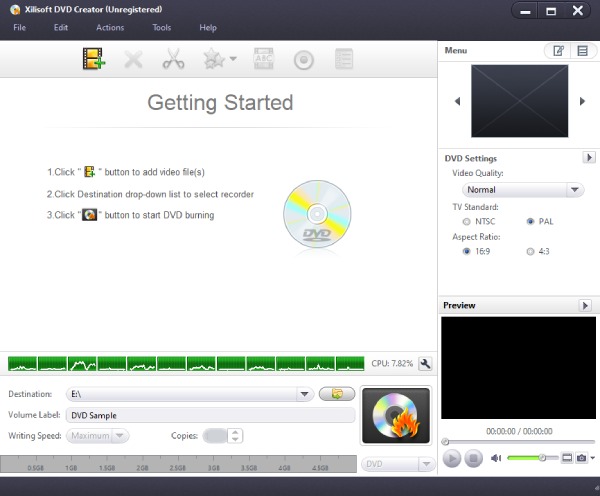This screenshot has width=600, height=496.
Task: Click the Copies number field
Action: [215, 436]
